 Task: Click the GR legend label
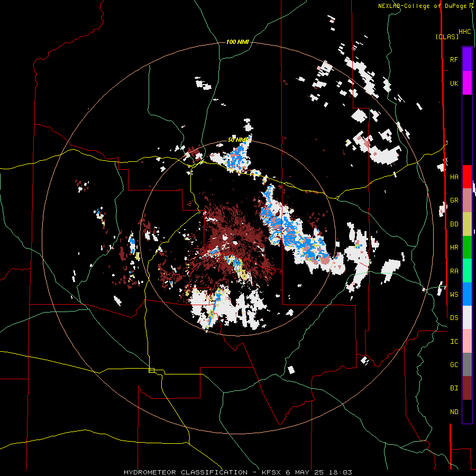click(x=454, y=200)
